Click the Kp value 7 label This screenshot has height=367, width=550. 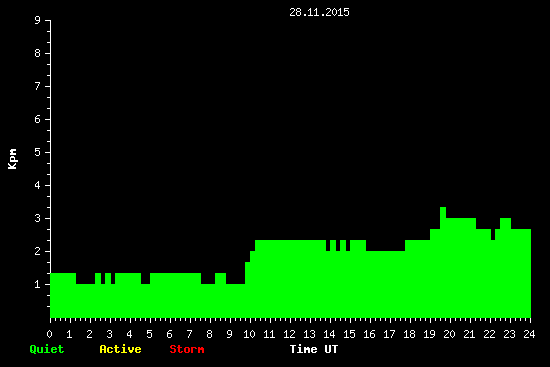[38, 86]
